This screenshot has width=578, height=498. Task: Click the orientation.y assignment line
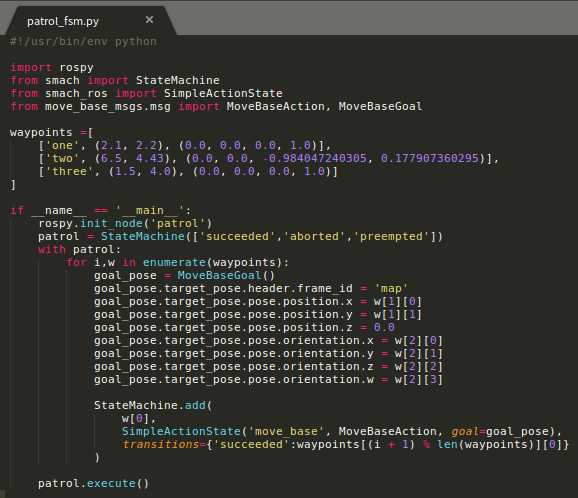[268, 354]
